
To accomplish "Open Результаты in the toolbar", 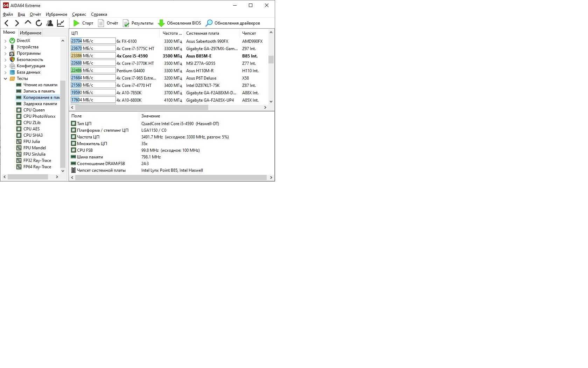I will pyautogui.click(x=138, y=23).
